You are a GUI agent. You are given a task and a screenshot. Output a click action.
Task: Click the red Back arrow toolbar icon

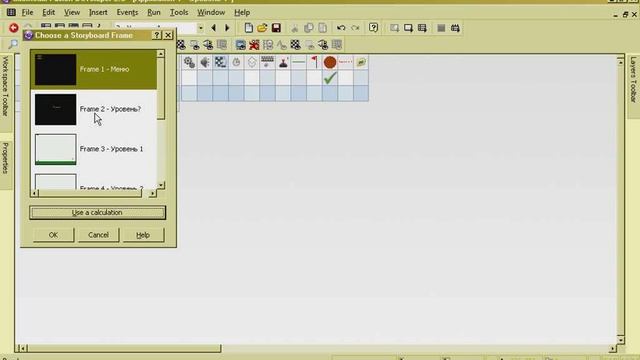(13, 28)
